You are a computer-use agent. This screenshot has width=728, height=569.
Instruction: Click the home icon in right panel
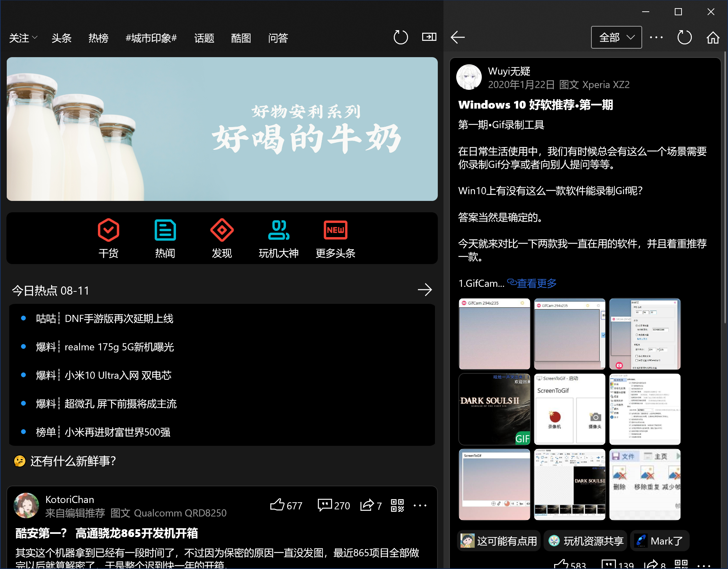point(713,37)
